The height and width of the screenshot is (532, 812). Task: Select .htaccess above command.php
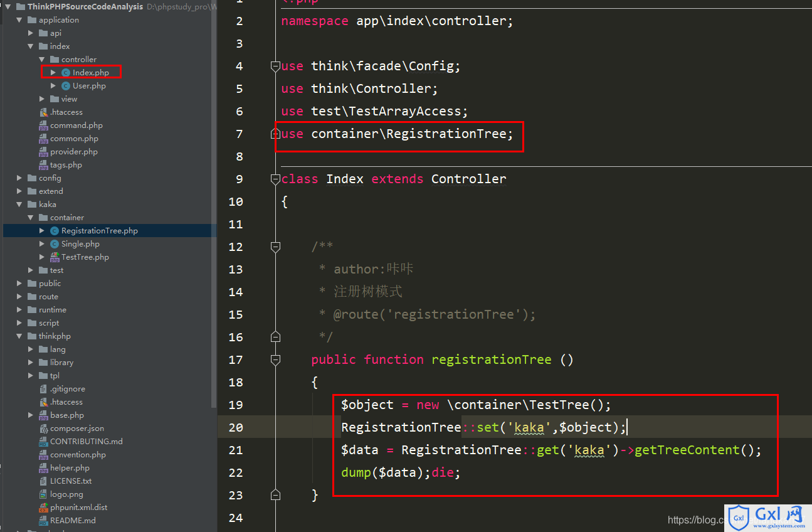66,112
